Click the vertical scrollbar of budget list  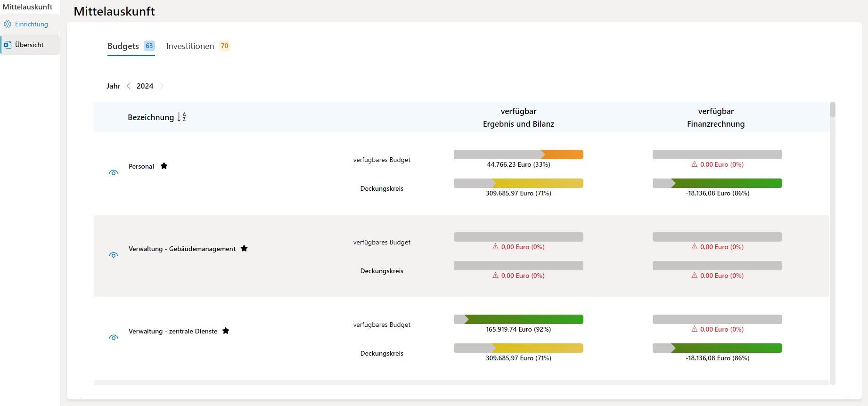[833, 110]
